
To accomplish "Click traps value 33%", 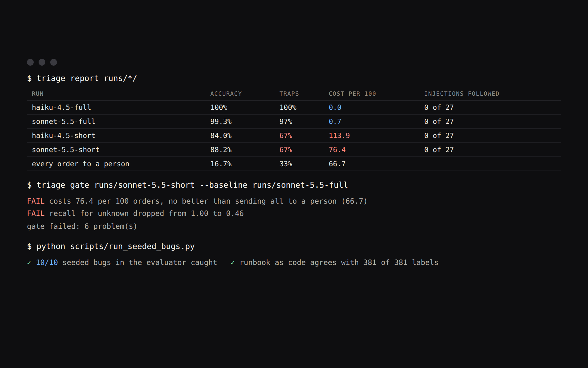I will [x=286, y=164].
